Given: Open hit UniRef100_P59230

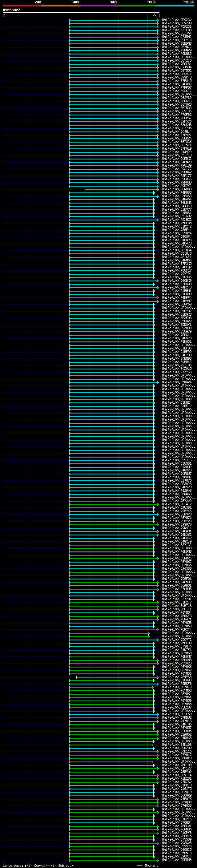Looking at the screenshot, I should (x=177, y=20).
